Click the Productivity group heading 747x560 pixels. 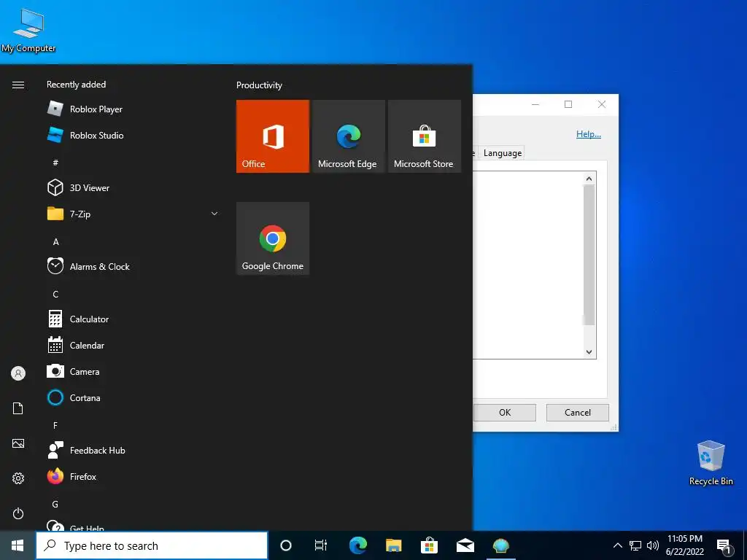coord(259,85)
